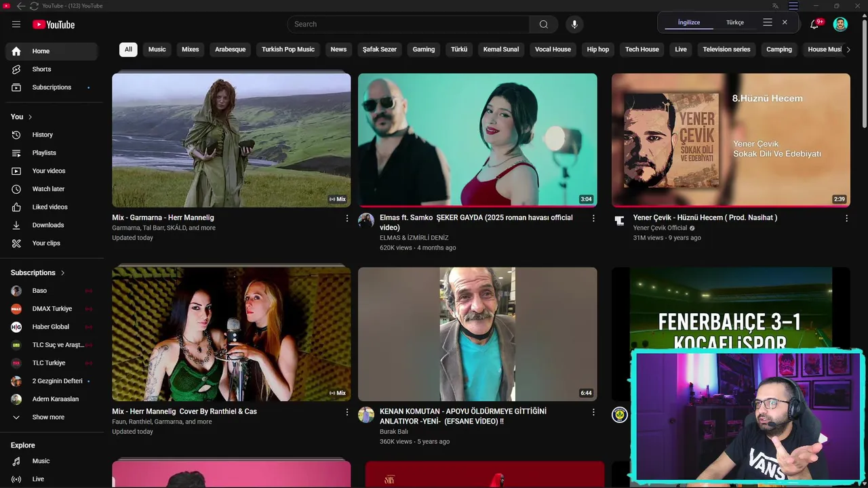868x488 pixels.
Task: Open options for Elmas ft. Samko video
Action: [x=593, y=218]
